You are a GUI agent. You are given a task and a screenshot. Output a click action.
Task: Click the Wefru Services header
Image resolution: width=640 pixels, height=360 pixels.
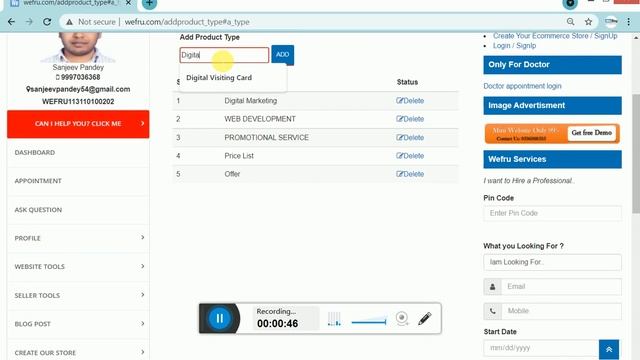[553, 159]
